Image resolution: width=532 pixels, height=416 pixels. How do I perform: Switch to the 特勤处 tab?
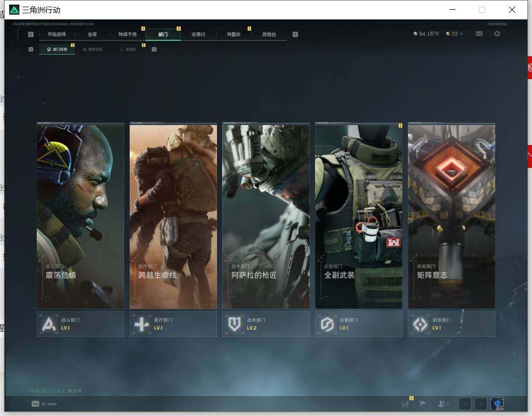[x=234, y=34]
